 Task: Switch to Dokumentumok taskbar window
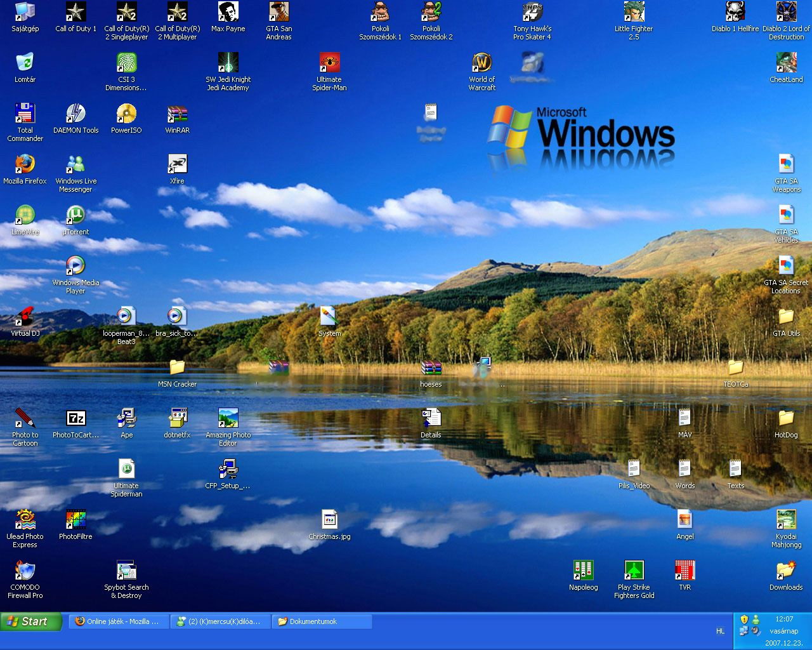(x=322, y=621)
